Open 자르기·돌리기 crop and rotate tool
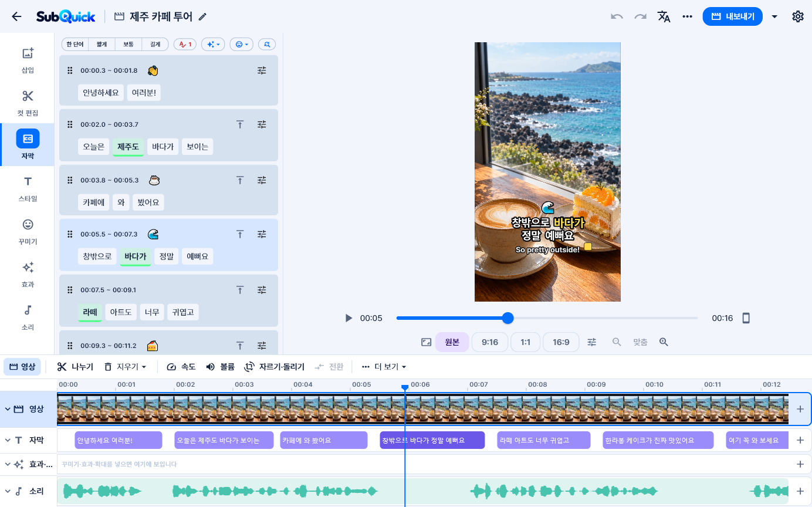The height and width of the screenshot is (507, 812). pos(275,367)
